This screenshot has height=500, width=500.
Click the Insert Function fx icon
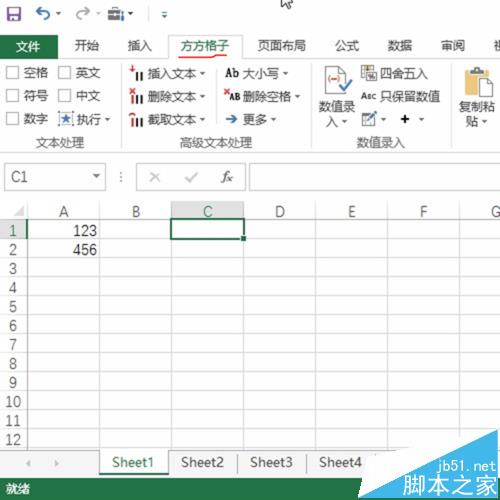227,177
